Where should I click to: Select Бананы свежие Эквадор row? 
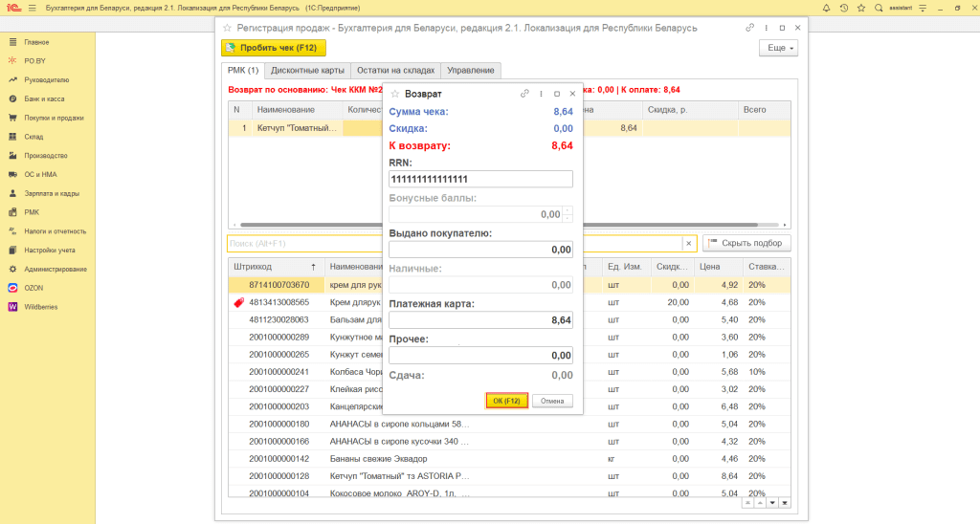point(509,458)
